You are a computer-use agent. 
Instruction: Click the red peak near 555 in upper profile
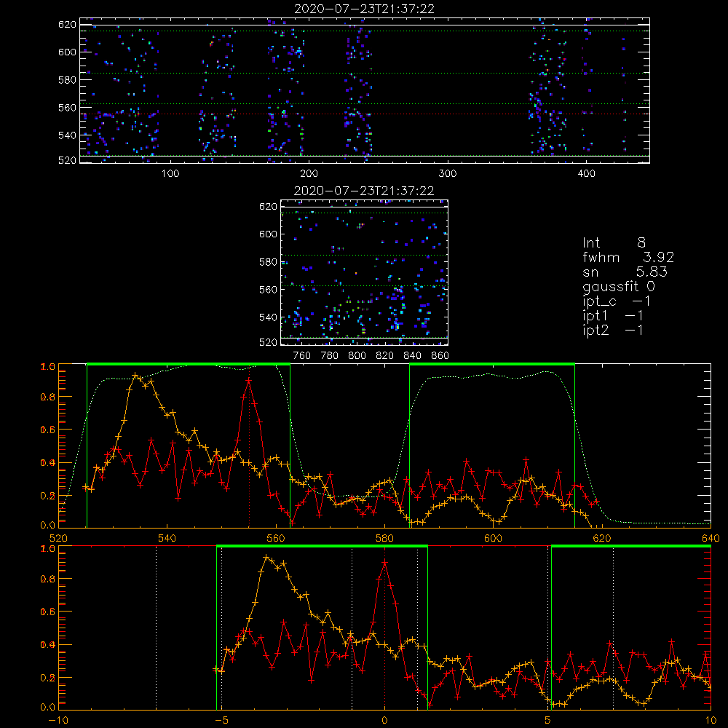pyautogui.click(x=249, y=380)
